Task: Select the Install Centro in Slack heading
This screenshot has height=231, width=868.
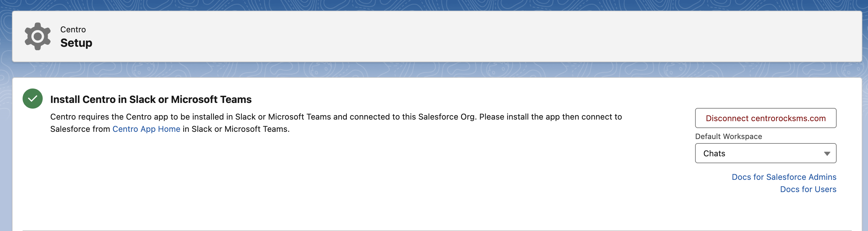Action: 151,99
